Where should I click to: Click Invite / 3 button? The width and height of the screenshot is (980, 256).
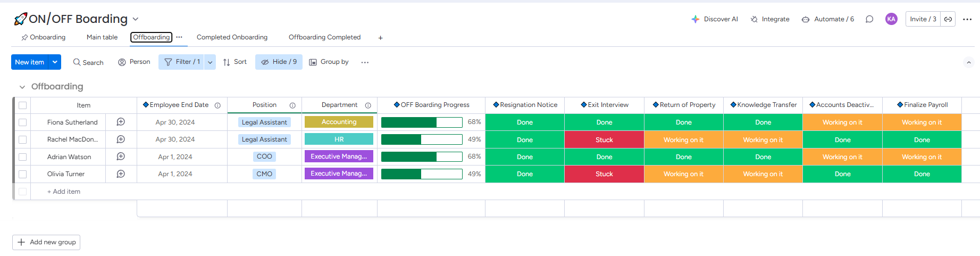[x=923, y=19]
